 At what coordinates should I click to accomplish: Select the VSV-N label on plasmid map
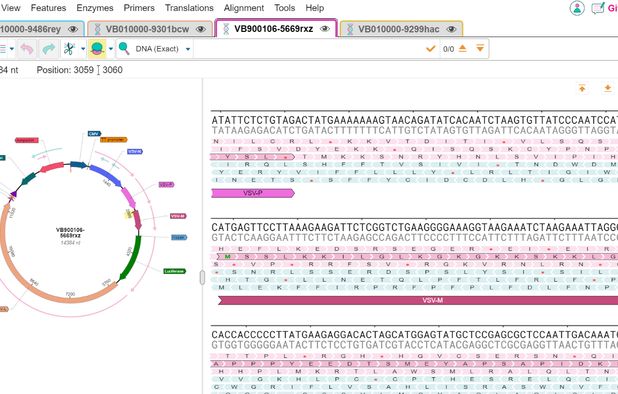coord(135,151)
